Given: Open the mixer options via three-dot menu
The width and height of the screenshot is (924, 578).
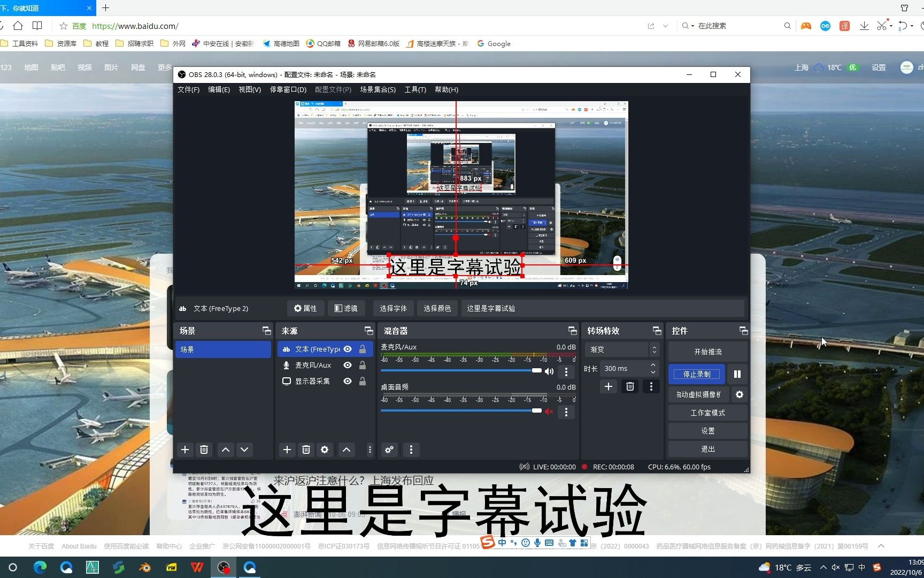Looking at the screenshot, I should pyautogui.click(x=411, y=450).
